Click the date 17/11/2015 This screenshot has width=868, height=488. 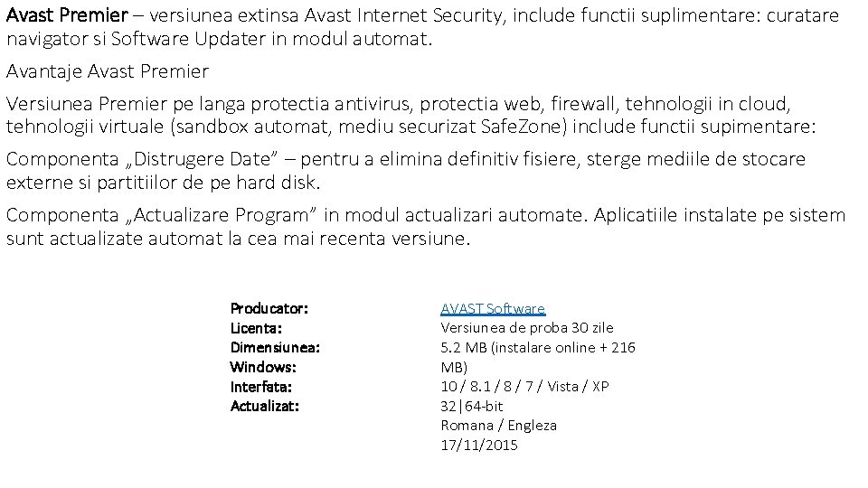pos(479,445)
